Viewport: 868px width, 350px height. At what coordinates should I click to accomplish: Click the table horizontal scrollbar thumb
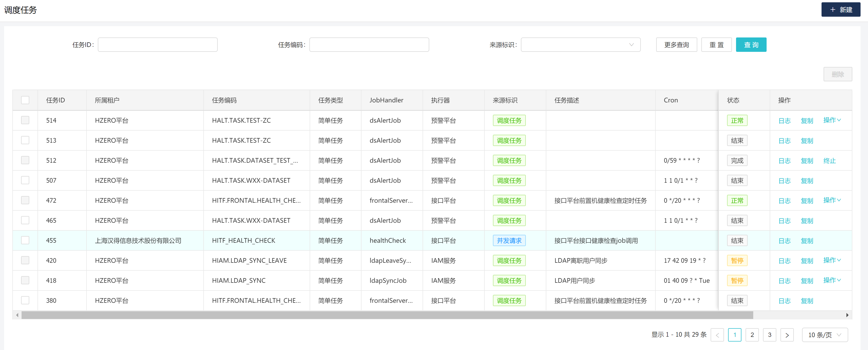[387, 315]
